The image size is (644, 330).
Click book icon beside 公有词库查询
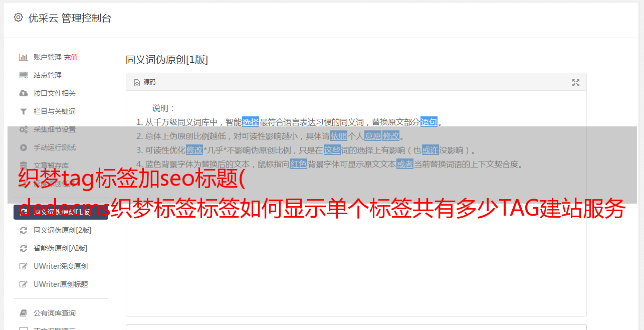coord(23,313)
